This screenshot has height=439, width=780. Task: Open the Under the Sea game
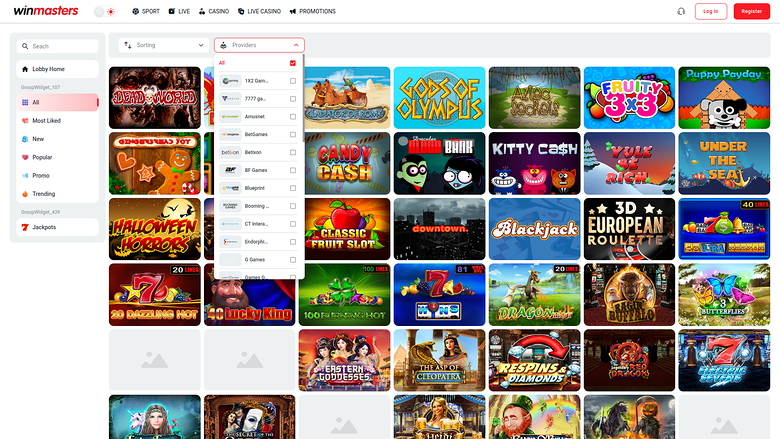tap(724, 163)
